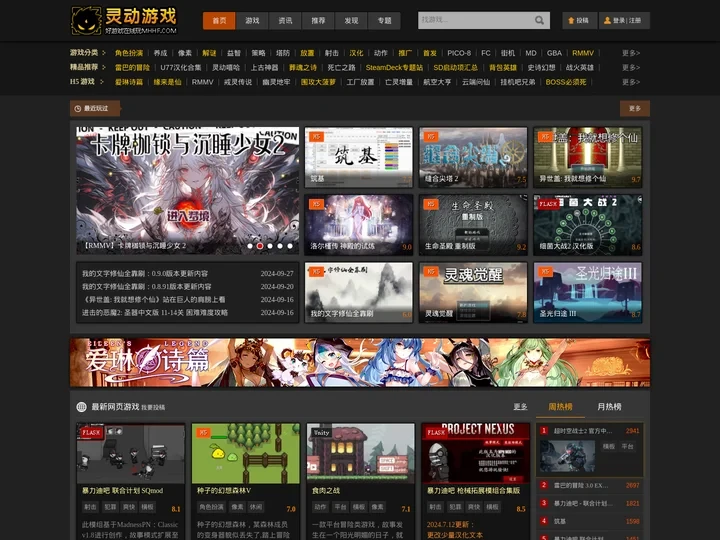Open the 爱琳诗篇 wide banner
Image resolution: width=720 pixels, height=540 pixels.
pyautogui.click(x=360, y=363)
